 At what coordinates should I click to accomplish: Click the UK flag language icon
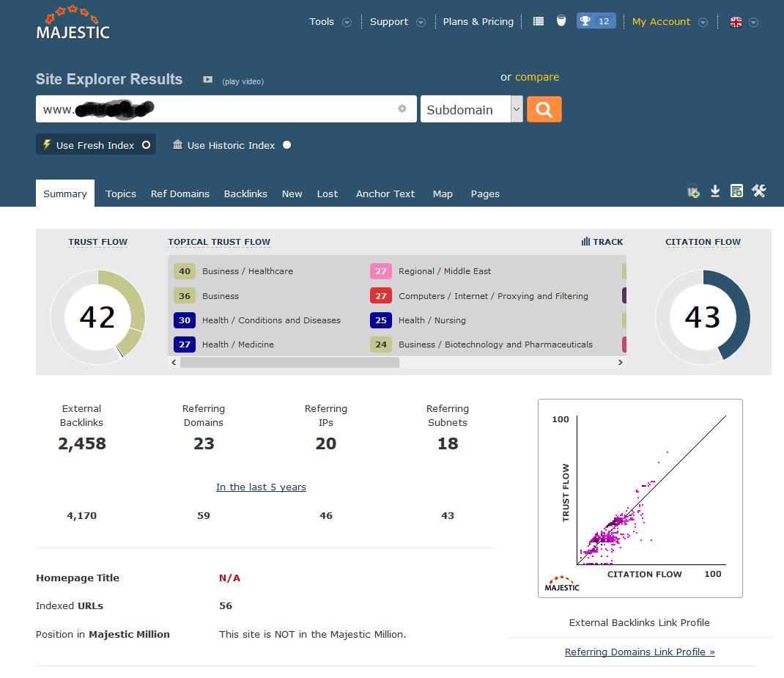[x=736, y=22]
